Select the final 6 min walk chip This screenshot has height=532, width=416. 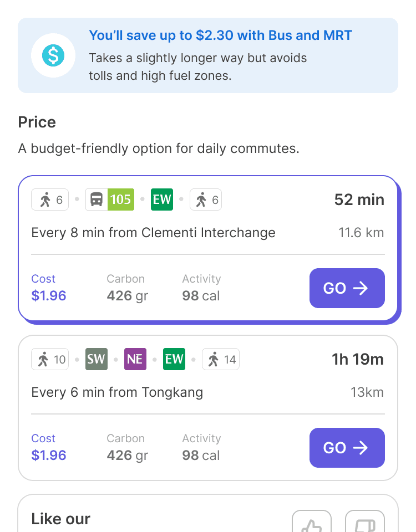(x=206, y=199)
